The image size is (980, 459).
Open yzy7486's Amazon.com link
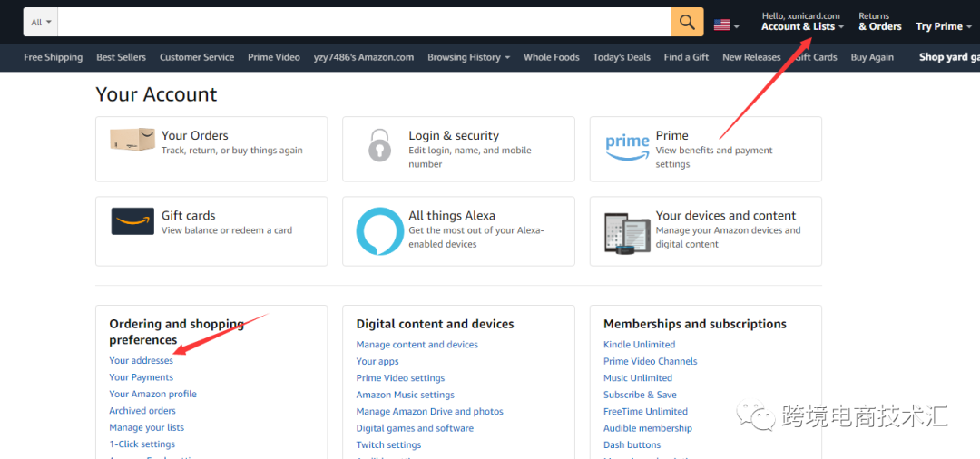[364, 57]
